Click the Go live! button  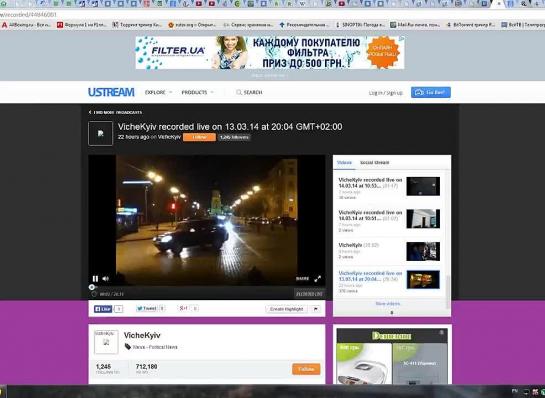tap(431, 92)
